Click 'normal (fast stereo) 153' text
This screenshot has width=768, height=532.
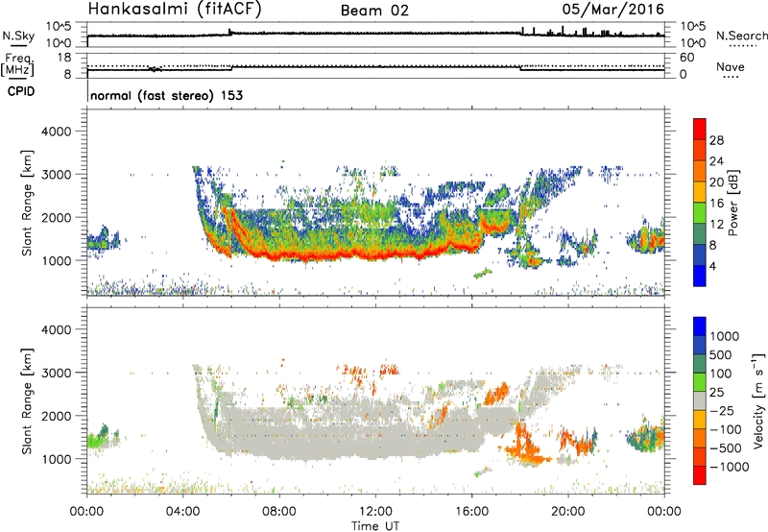166,95
